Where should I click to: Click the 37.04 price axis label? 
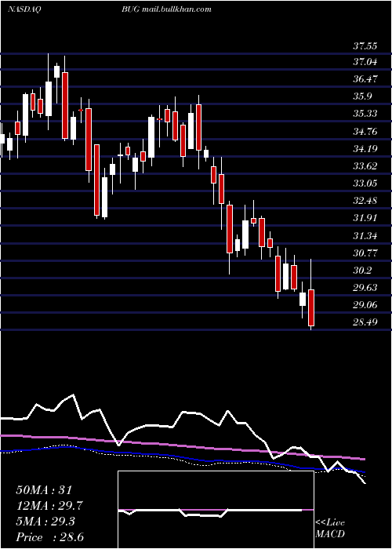[x=365, y=62]
